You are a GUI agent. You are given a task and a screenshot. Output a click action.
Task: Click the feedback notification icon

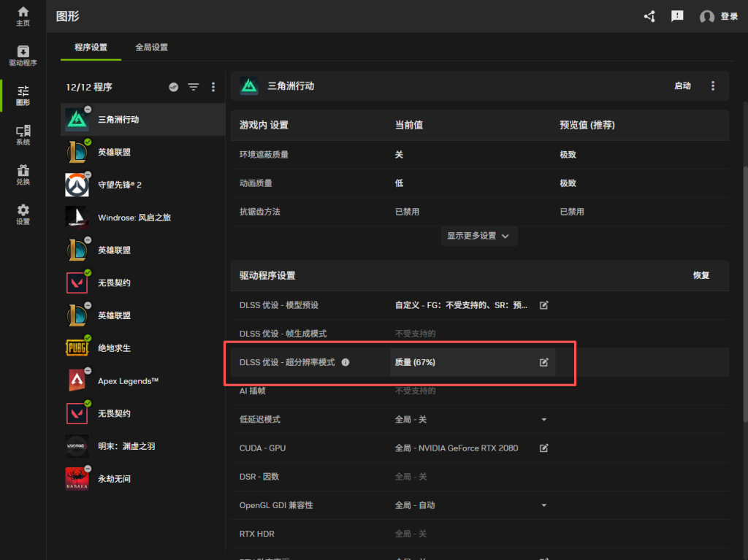(677, 16)
